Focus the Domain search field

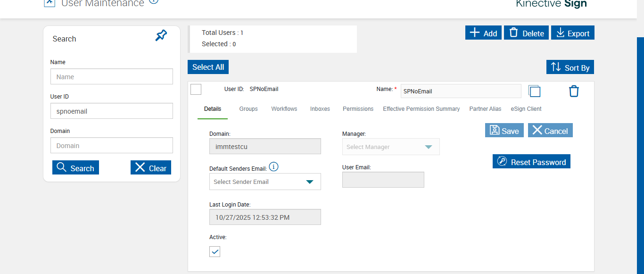(x=112, y=146)
